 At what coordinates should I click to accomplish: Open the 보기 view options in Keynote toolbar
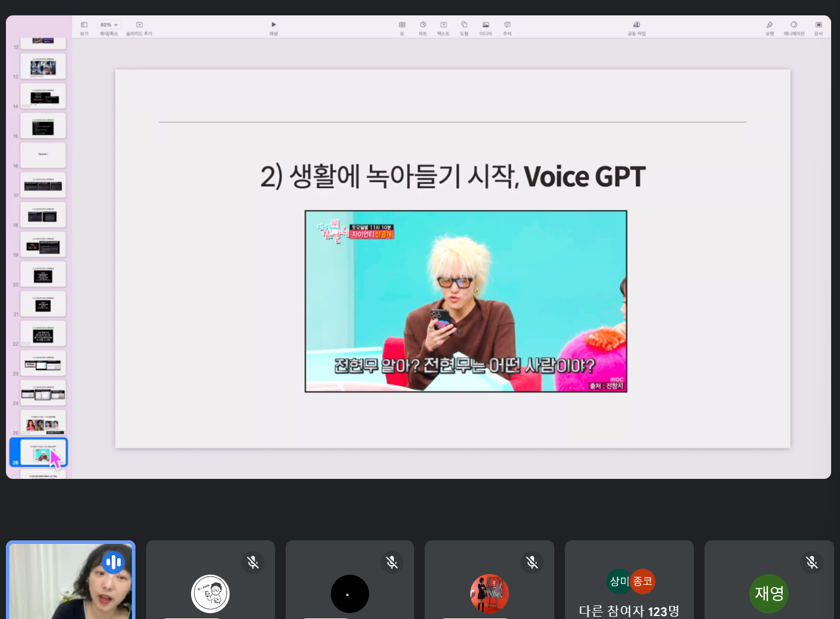coord(84,28)
